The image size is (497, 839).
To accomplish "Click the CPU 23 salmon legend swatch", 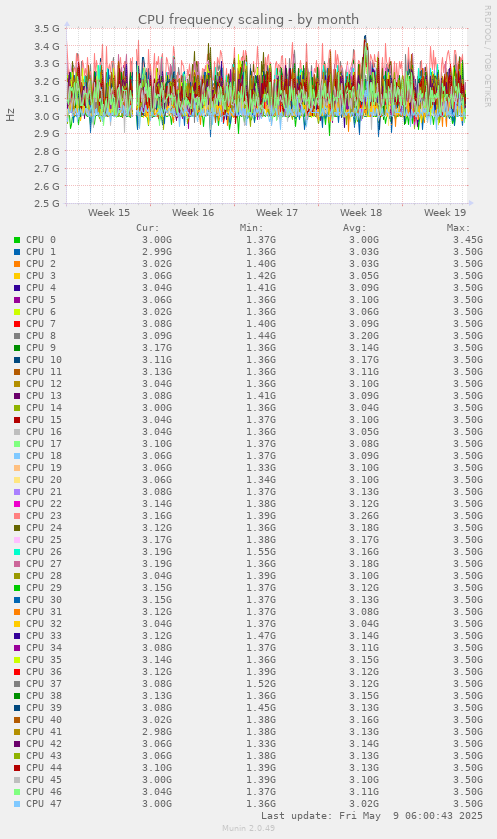I will click(x=17, y=516).
